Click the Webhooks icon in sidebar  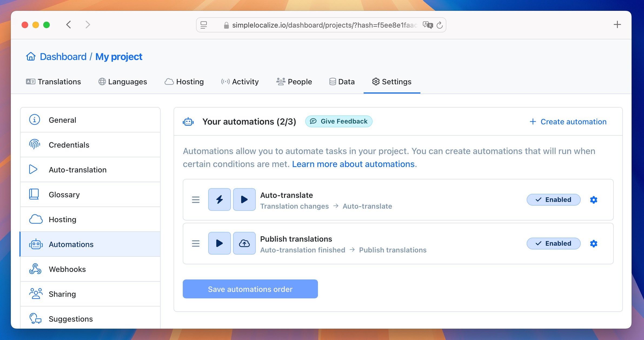pyautogui.click(x=35, y=269)
